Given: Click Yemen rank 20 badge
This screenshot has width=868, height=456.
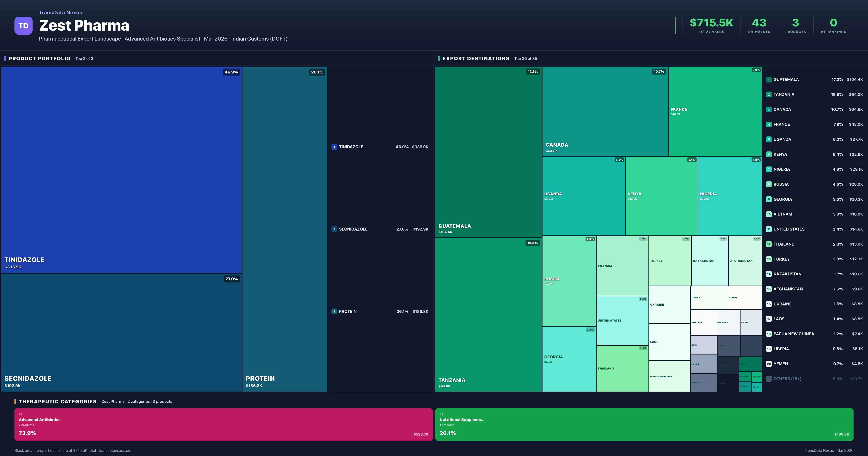Looking at the screenshot, I should point(769,364).
